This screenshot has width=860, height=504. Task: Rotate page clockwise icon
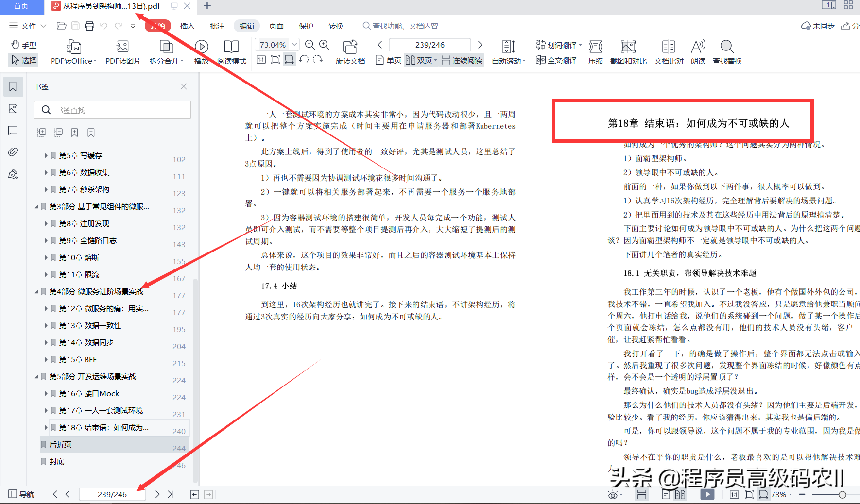(x=318, y=60)
